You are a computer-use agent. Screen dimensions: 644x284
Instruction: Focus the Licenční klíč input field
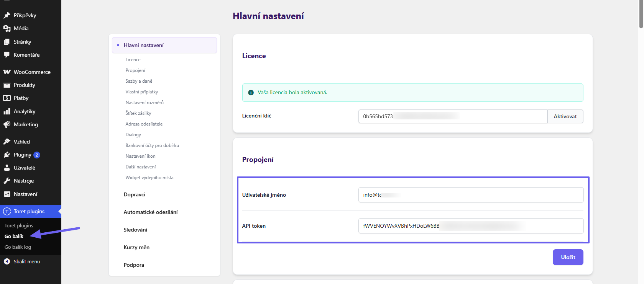453,116
